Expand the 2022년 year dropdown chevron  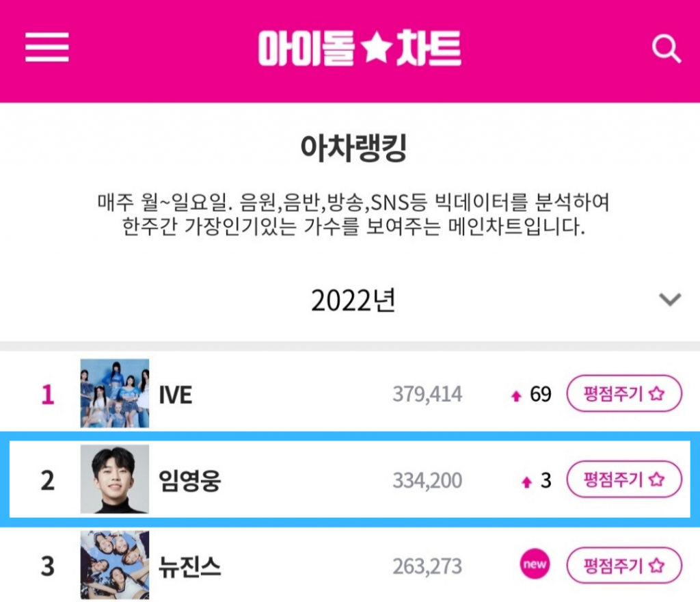(669, 299)
